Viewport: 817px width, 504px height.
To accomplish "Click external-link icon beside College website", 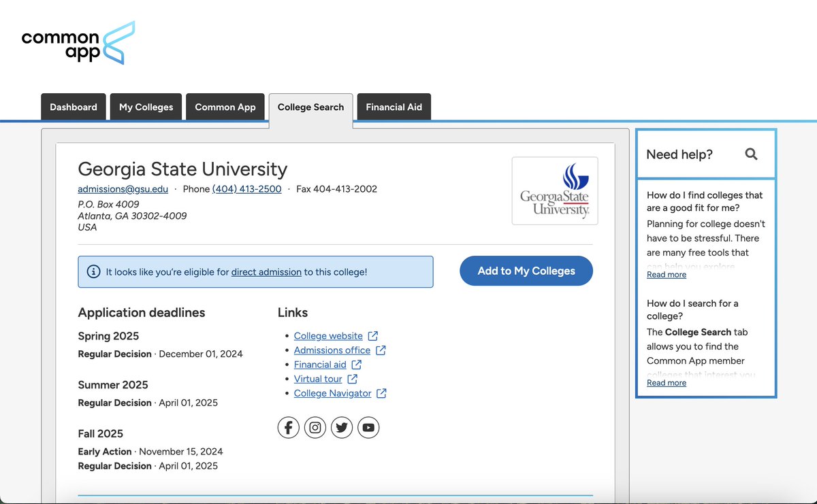I will 373,336.
